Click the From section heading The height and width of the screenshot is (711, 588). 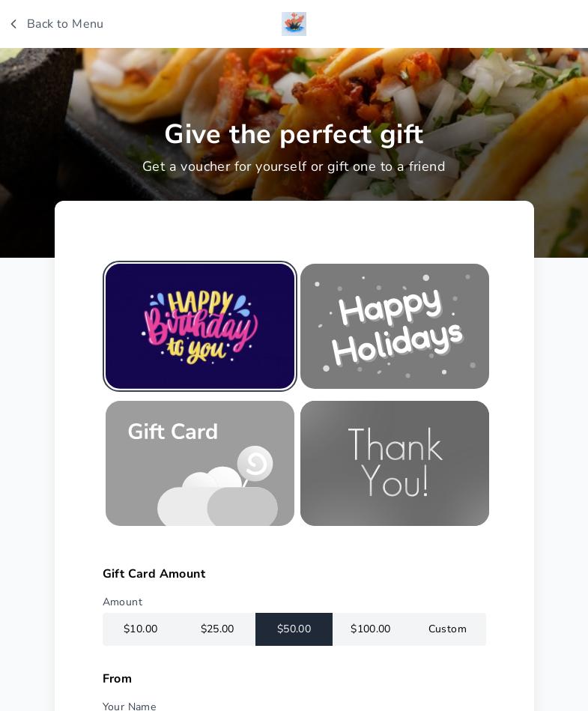tap(117, 678)
